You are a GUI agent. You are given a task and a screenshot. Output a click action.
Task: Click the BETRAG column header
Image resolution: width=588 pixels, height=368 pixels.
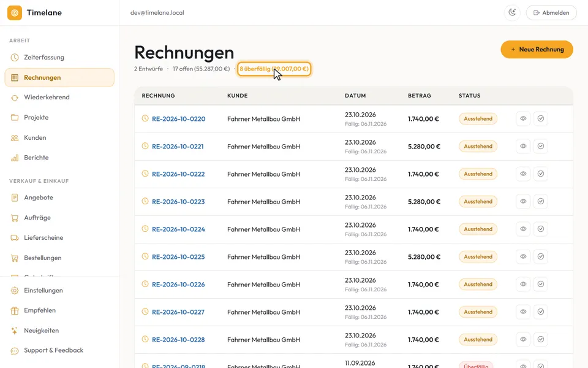click(419, 96)
